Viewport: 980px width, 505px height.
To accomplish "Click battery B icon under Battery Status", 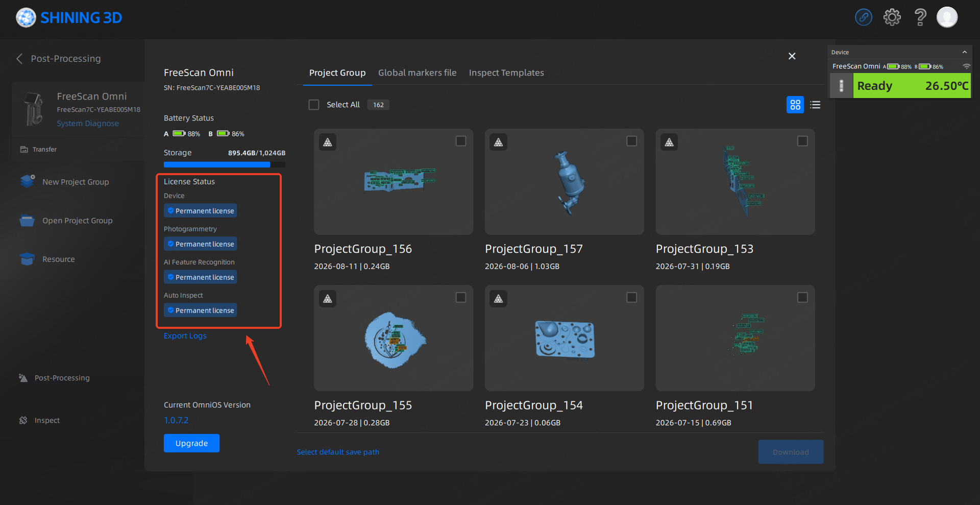I will click(223, 134).
